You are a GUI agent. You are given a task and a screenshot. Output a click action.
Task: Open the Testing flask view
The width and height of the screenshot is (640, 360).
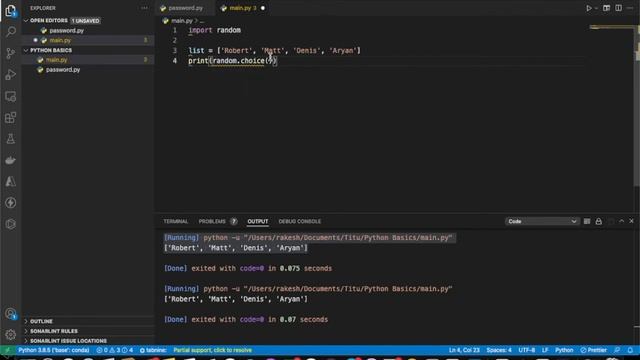click(x=11, y=139)
